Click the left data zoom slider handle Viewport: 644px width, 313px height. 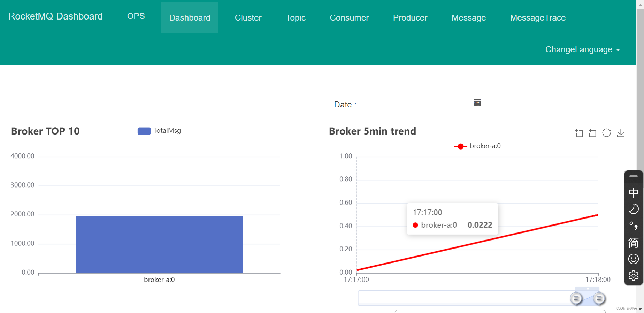pos(576,298)
